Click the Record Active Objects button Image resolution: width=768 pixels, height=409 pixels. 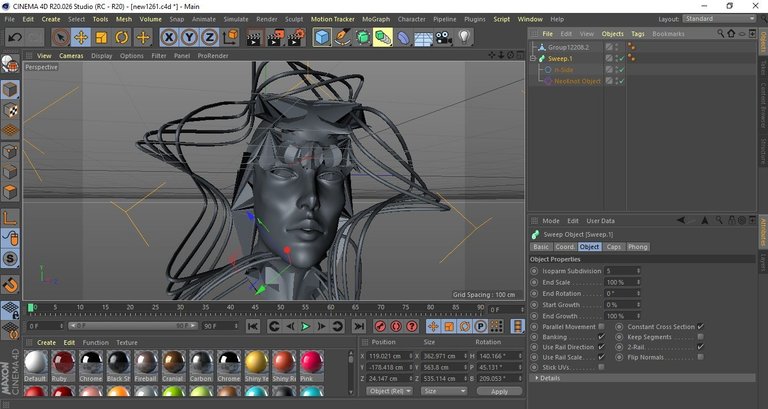point(380,326)
